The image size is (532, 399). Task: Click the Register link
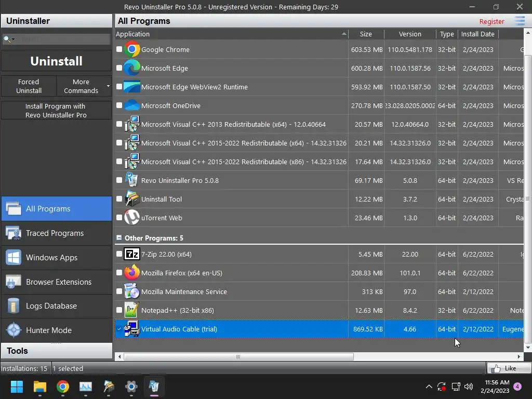pos(491,21)
